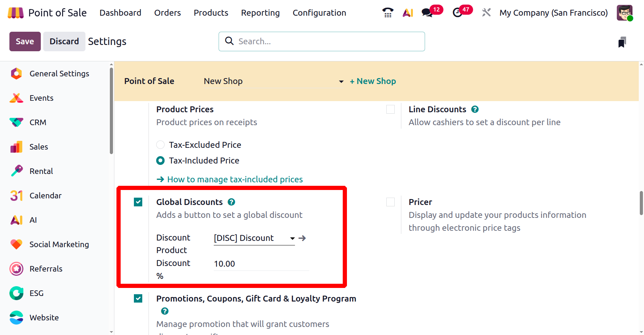Image resolution: width=644 pixels, height=335 pixels.
Task: Open the AI assistant icon in top bar
Action: point(408,13)
